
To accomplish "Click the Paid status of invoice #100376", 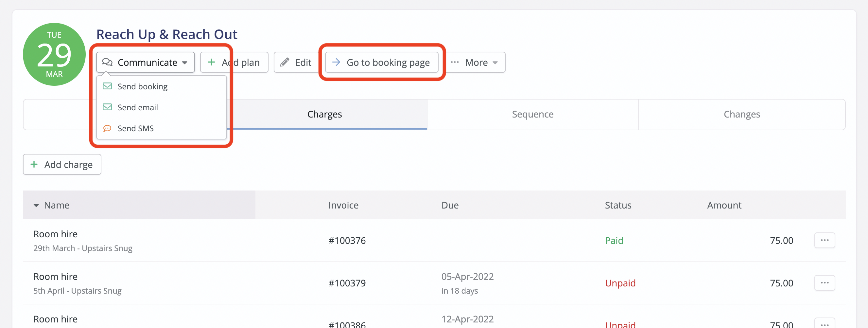I will click(614, 241).
